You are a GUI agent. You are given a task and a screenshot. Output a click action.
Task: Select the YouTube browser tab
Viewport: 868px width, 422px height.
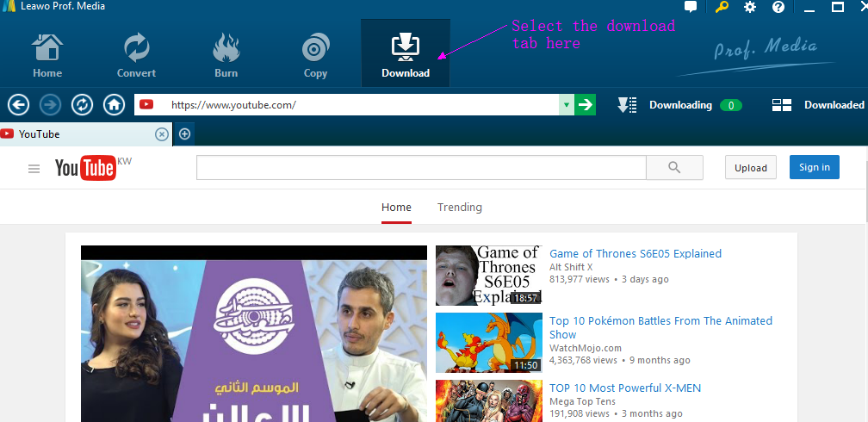tap(86, 134)
